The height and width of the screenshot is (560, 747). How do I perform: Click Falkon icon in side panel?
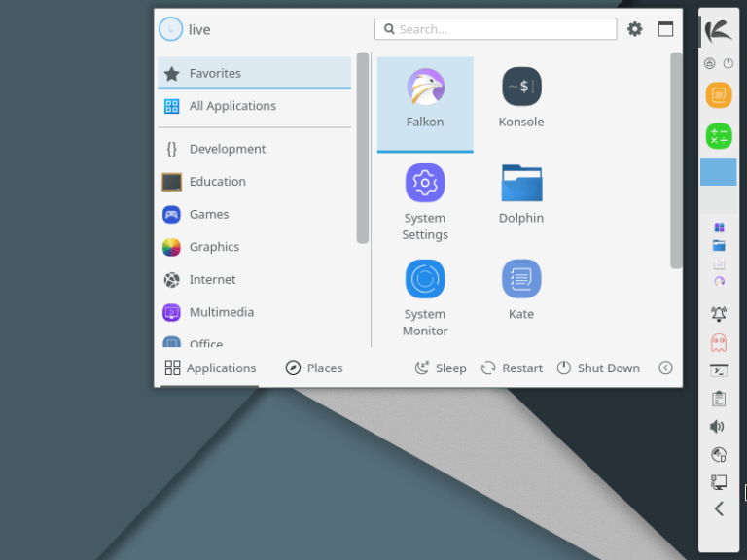(719, 281)
